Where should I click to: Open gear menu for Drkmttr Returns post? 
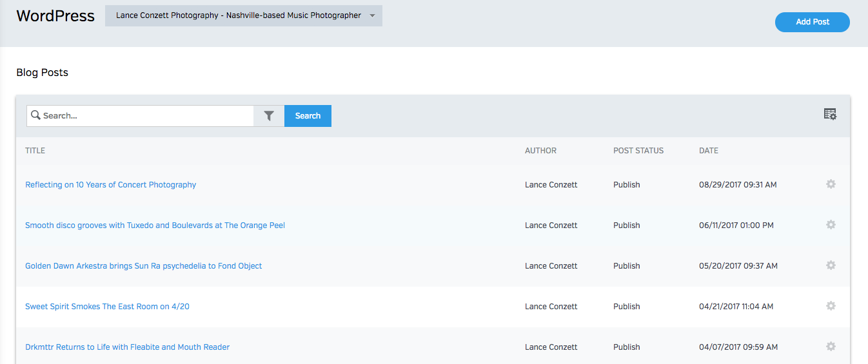(x=831, y=347)
